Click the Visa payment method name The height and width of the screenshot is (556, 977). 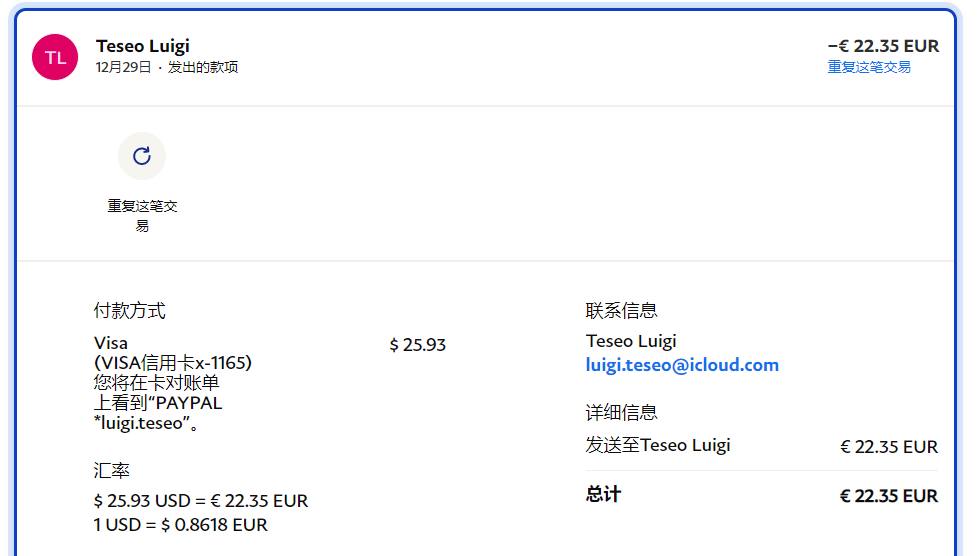coord(111,343)
